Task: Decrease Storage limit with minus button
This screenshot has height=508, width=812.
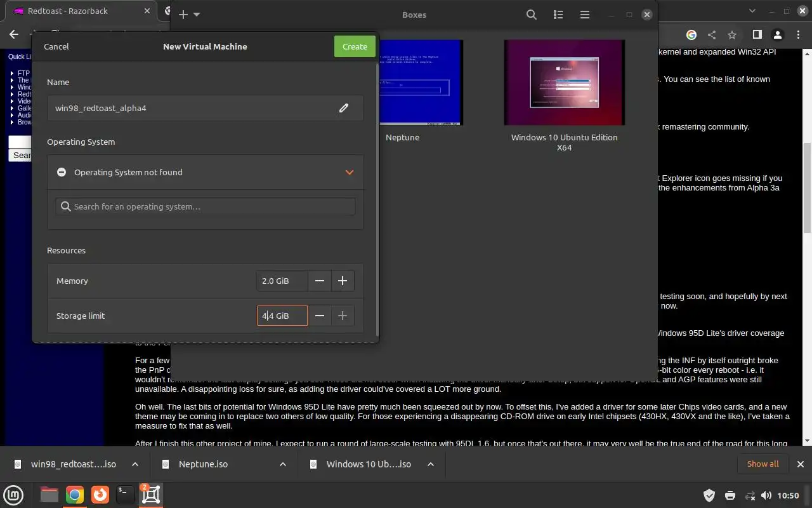Action: click(x=320, y=316)
